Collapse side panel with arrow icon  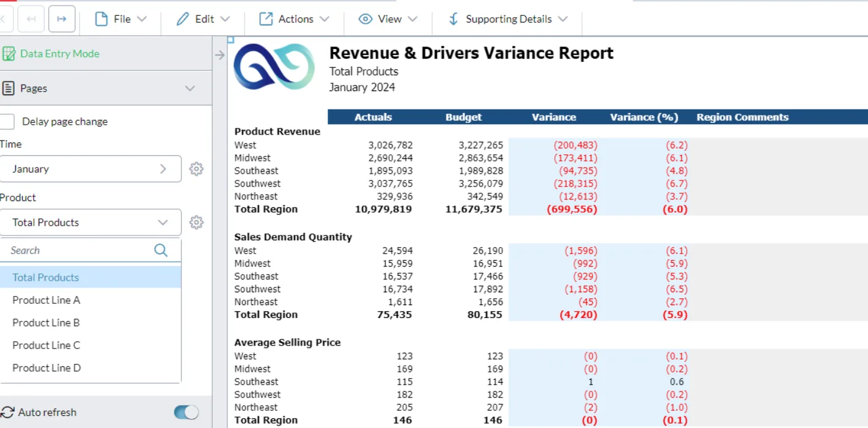(220, 55)
